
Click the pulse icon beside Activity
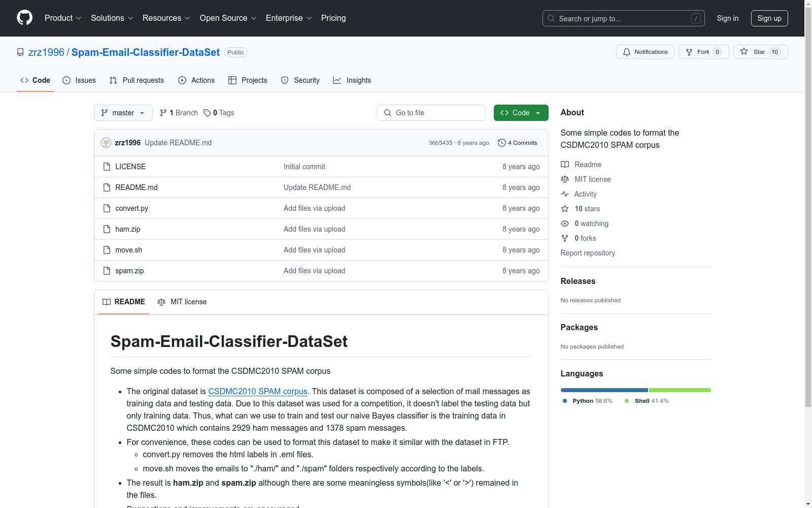tap(565, 194)
